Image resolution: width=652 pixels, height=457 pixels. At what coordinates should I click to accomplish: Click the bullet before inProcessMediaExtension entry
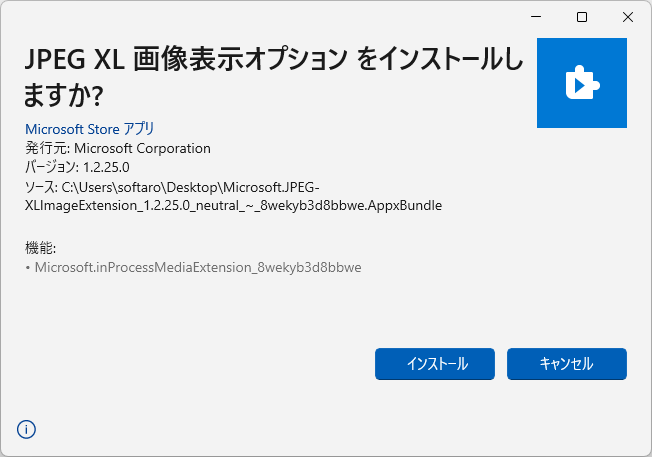pos(28,268)
